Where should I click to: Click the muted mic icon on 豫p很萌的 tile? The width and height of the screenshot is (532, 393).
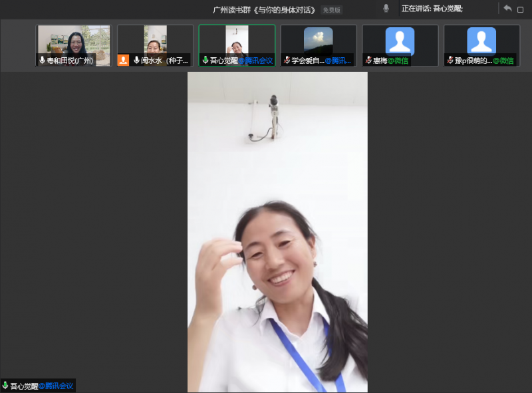450,61
